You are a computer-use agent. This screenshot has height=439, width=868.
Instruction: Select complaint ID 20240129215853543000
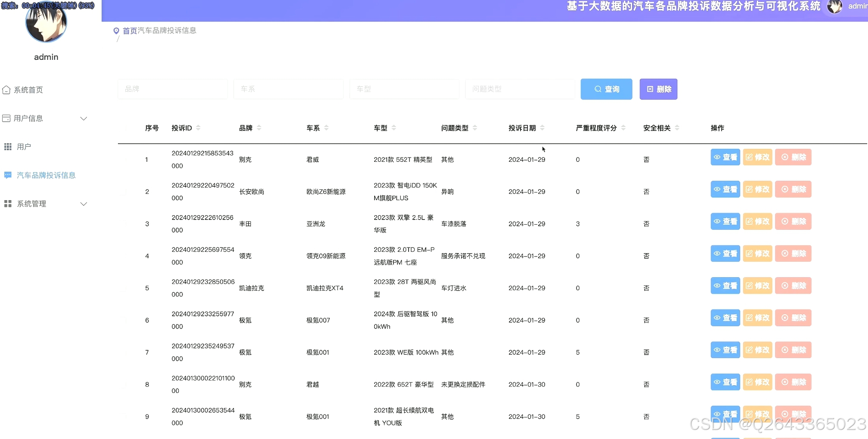[202, 160]
